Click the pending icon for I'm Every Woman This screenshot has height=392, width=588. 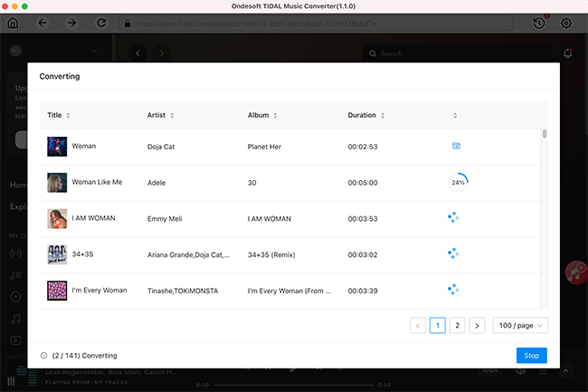(x=453, y=290)
